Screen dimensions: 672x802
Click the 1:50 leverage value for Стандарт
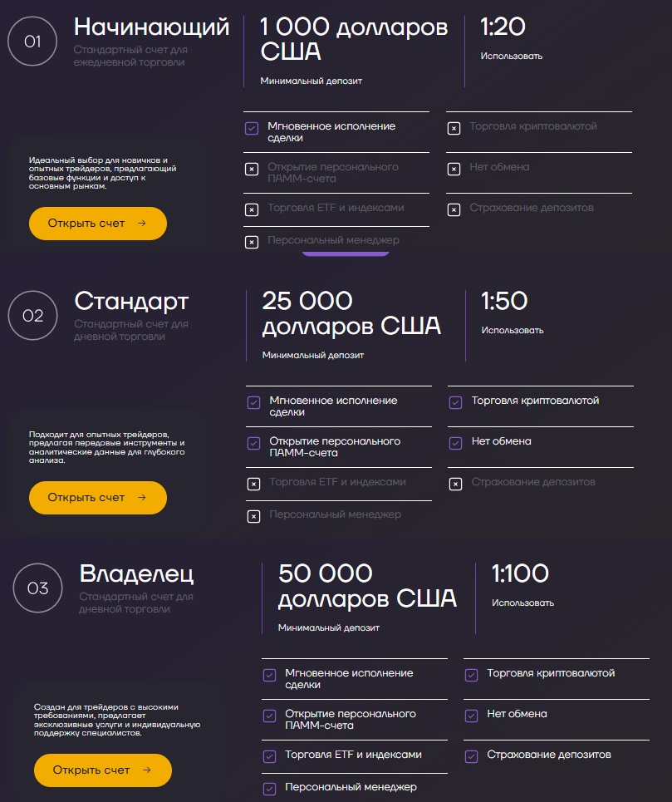pyautogui.click(x=504, y=301)
